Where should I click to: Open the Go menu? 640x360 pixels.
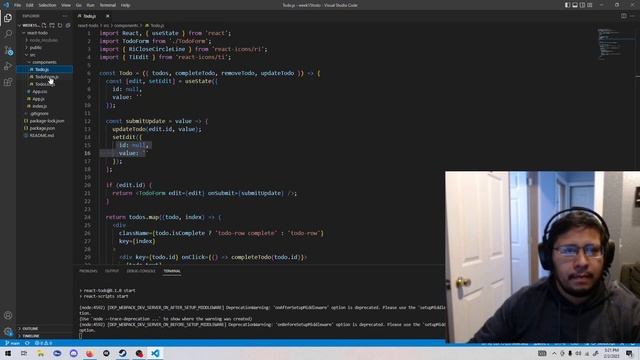[78, 5]
